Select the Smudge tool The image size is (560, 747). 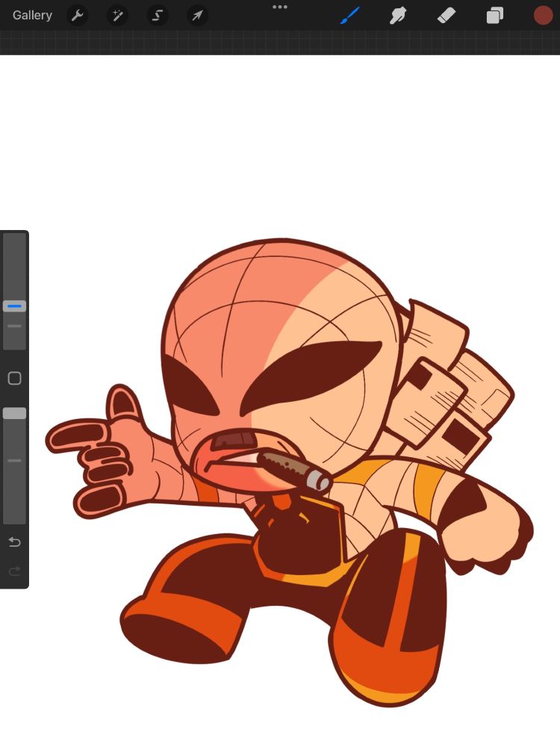(398, 16)
